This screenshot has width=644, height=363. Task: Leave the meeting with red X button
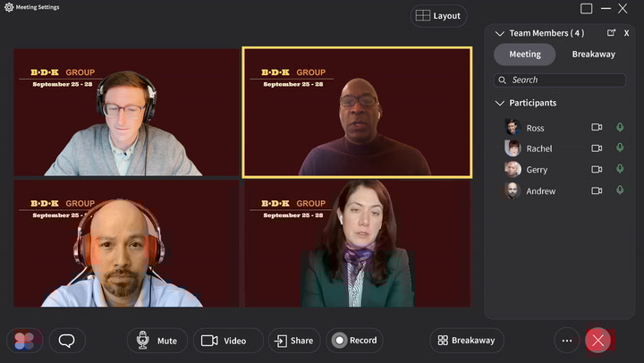coord(598,340)
